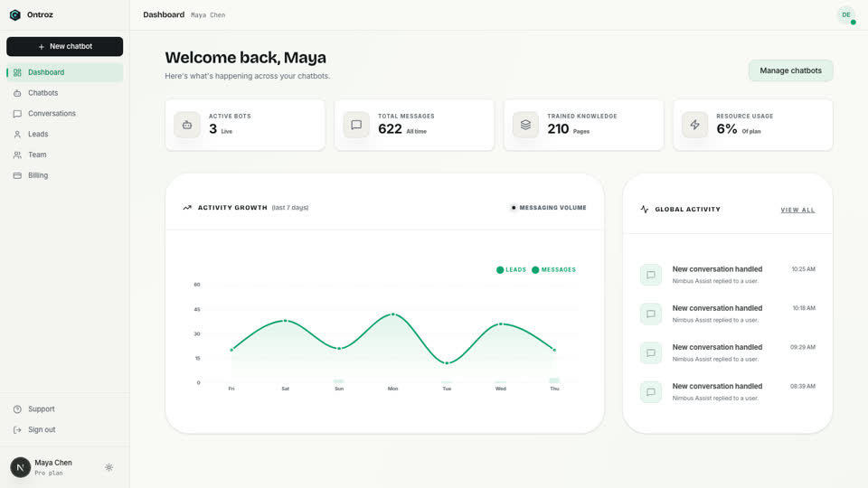Click the Trained Knowledge layers icon
Viewport: 868px width, 488px height.
[x=525, y=125]
